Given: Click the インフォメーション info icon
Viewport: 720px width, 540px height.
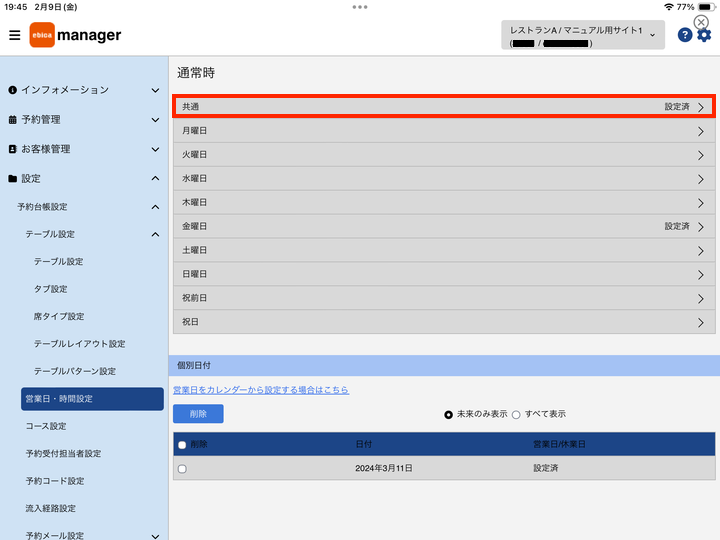Looking at the screenshot, I should (12, 90).
